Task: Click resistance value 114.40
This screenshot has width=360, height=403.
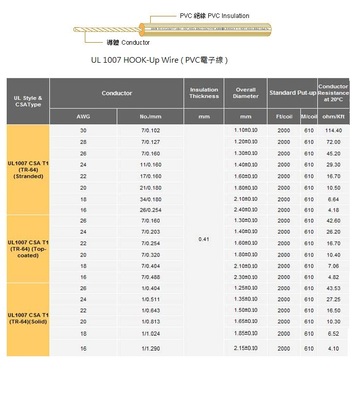Action: click(x=333, y=130)
